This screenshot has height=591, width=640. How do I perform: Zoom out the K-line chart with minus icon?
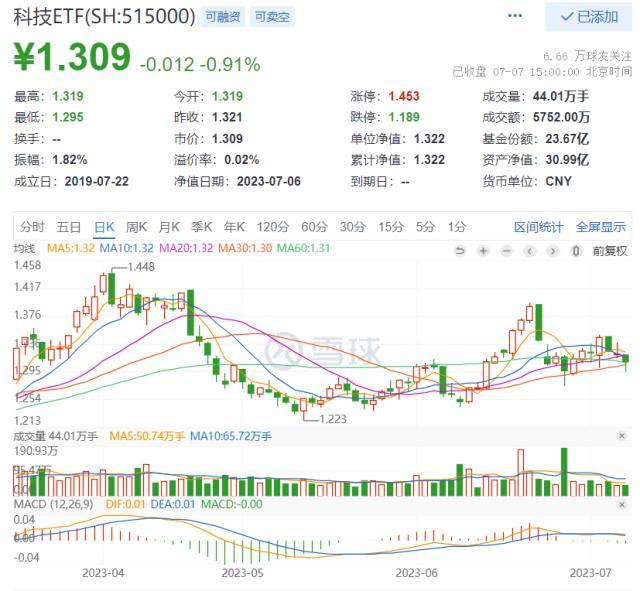(x=507, y=251)
